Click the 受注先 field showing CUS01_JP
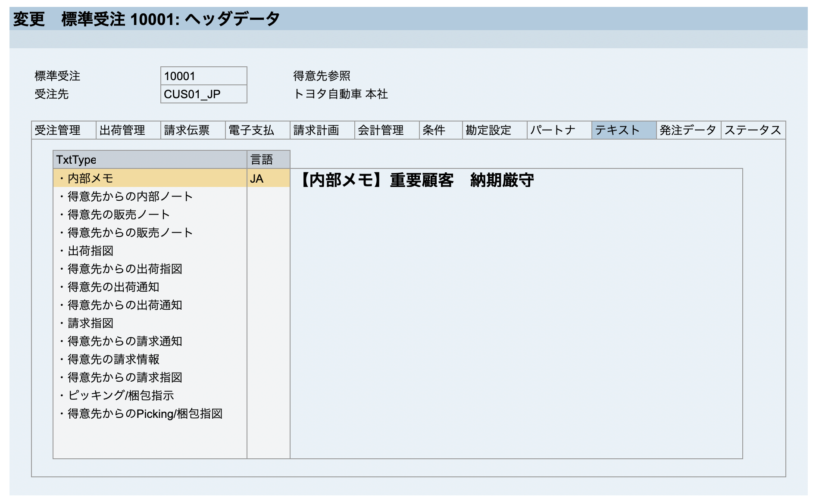 (203, 95)
